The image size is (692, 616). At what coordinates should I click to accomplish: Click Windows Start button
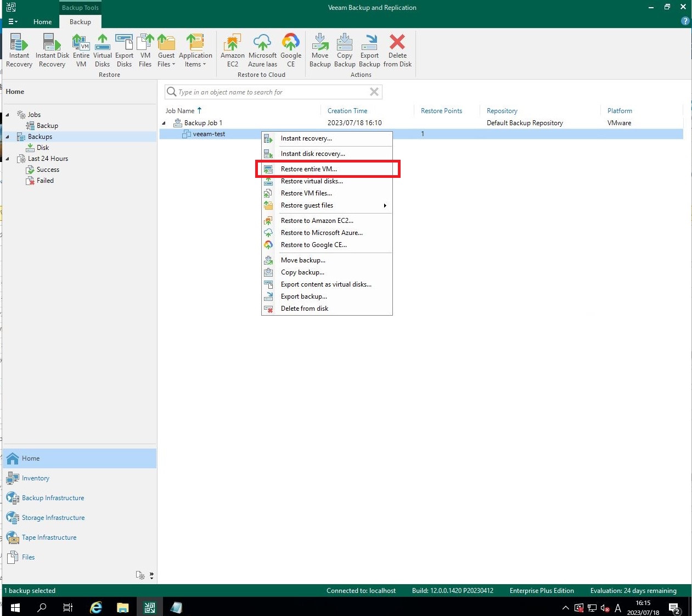tap(15, 607)
